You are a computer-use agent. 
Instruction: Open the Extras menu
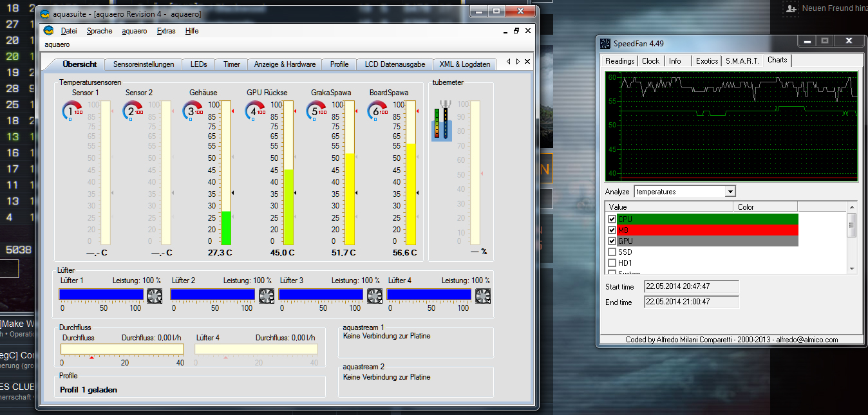[x=165, y=31]
